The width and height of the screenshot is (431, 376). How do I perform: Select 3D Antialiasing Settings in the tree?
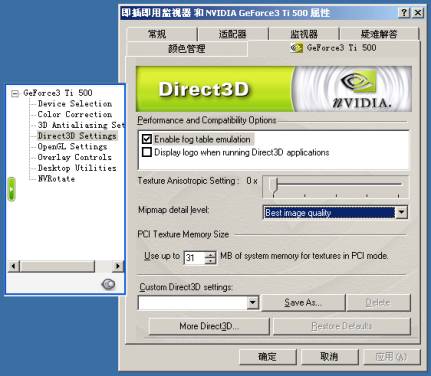coord(81,125)
